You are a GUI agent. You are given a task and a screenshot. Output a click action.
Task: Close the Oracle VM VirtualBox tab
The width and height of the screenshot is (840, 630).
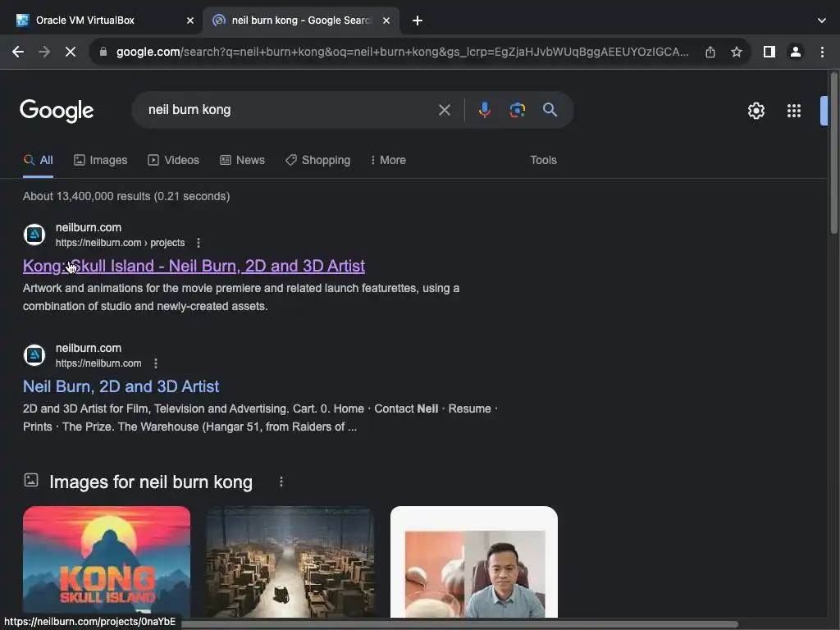tap(190, 21)
